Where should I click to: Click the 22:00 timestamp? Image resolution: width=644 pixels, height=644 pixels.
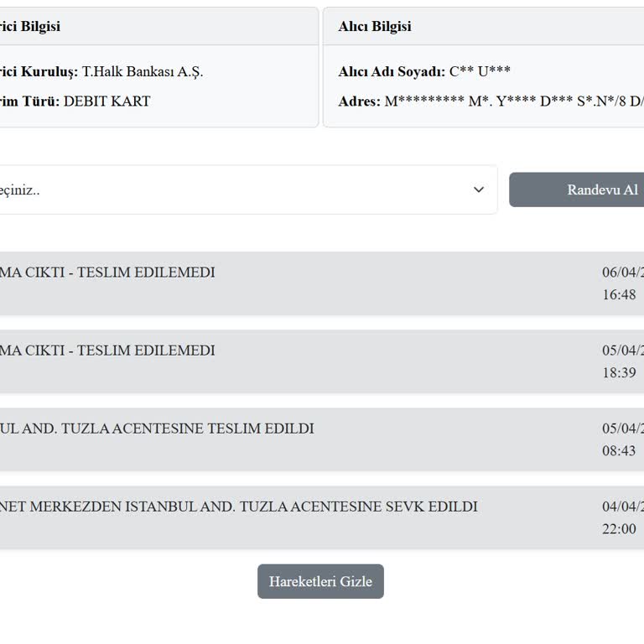point(619,528)
